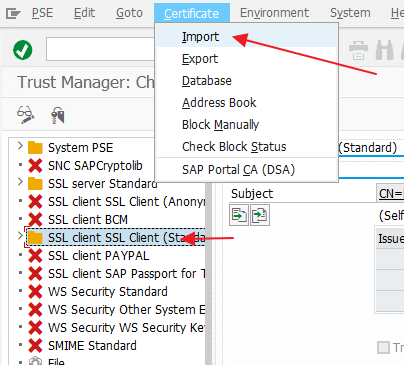Expand the SSL server Standard node

tap(20, 182)
